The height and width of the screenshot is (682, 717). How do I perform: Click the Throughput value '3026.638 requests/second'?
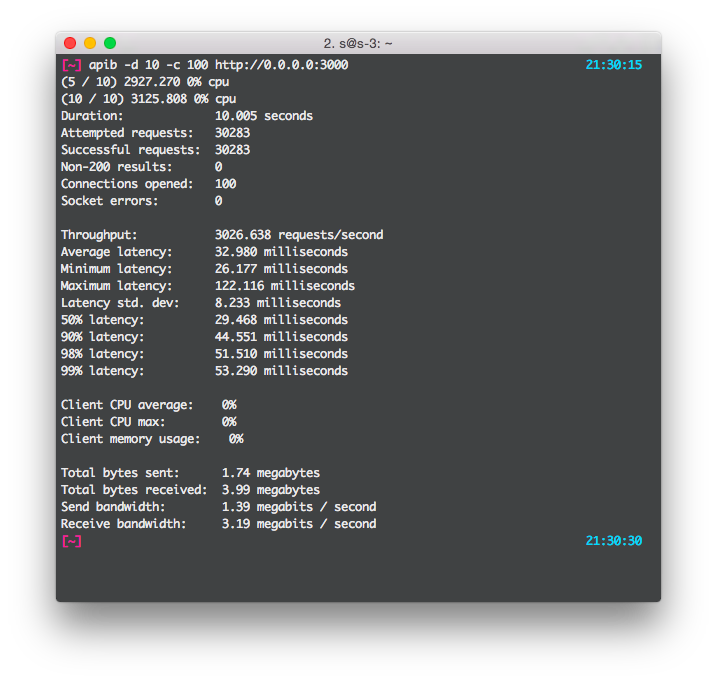coord(299,235)
